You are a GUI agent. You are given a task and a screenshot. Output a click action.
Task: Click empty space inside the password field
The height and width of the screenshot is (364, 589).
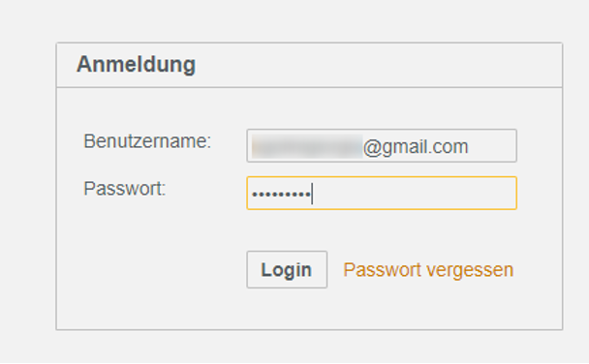414,193
